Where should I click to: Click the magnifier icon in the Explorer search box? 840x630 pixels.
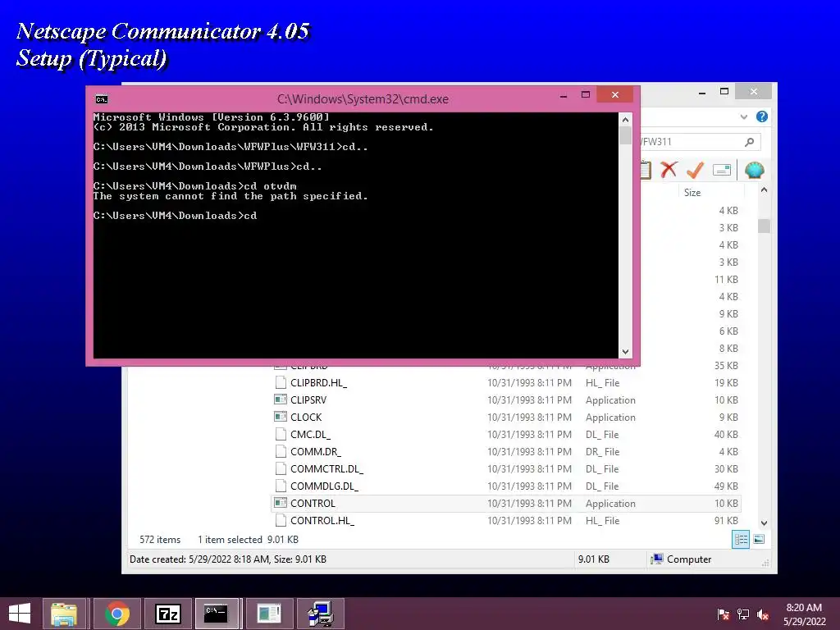(750, 141)
